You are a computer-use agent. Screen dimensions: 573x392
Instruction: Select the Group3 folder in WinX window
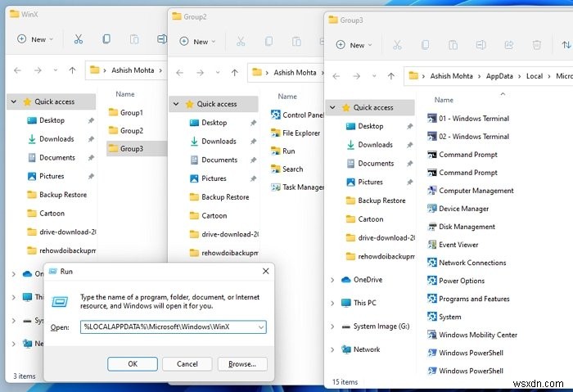[x=137, y=148]
